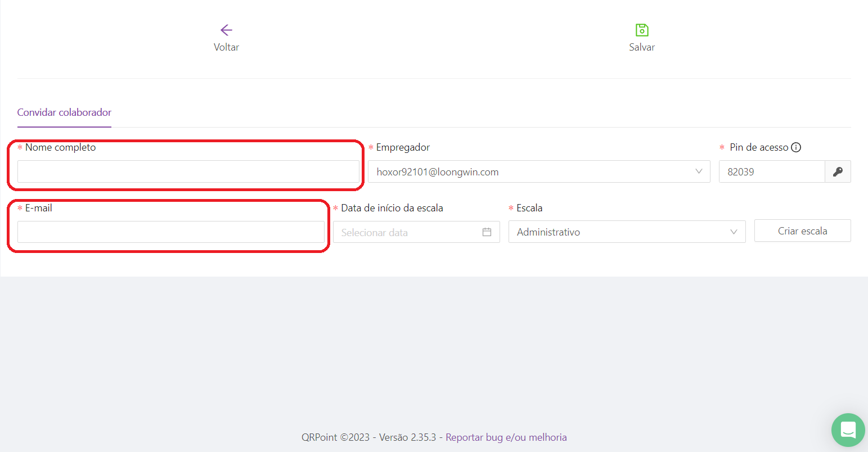Open the Escala dropdown showing Administrativo

point(619,232)
